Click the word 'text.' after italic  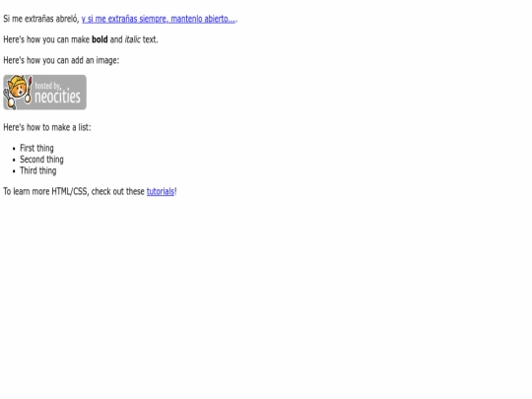(151, 39)
